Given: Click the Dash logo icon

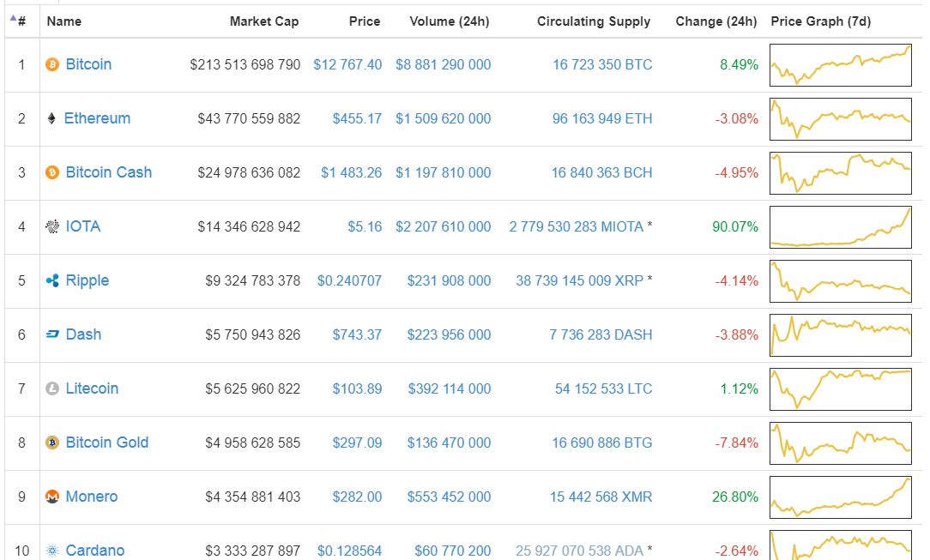Looking at the screenshot, I should pos(52,334).
